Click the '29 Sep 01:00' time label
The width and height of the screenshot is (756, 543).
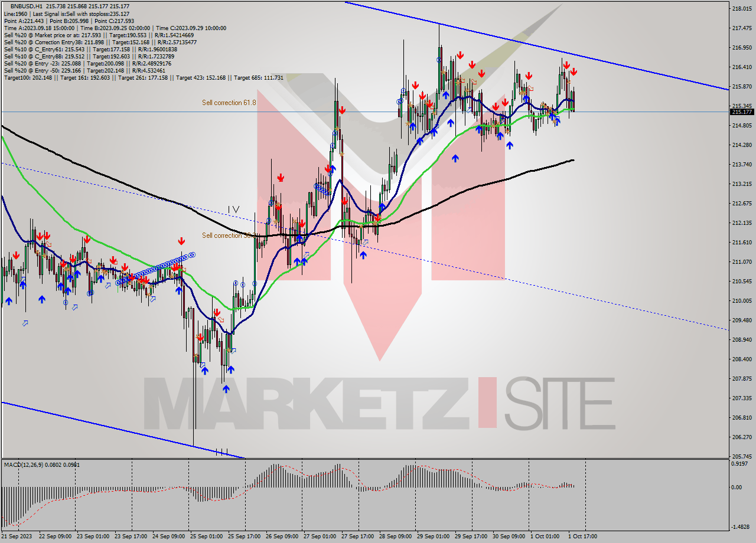(x=435, y=537)
